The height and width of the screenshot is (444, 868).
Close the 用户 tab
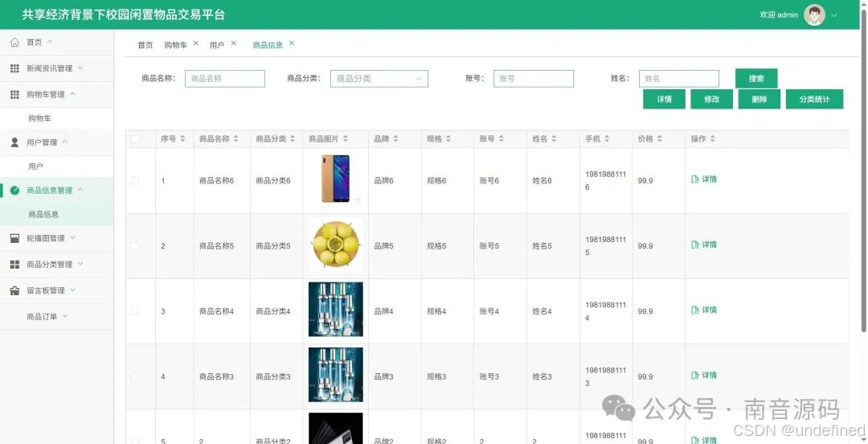[x=233, y=43]
